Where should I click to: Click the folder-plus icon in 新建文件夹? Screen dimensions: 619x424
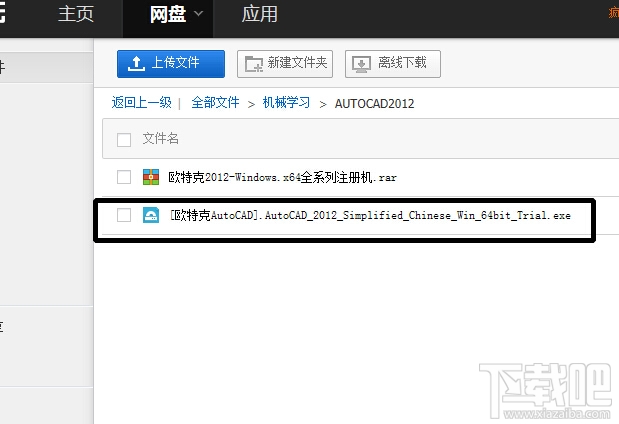tap(253, 64)
